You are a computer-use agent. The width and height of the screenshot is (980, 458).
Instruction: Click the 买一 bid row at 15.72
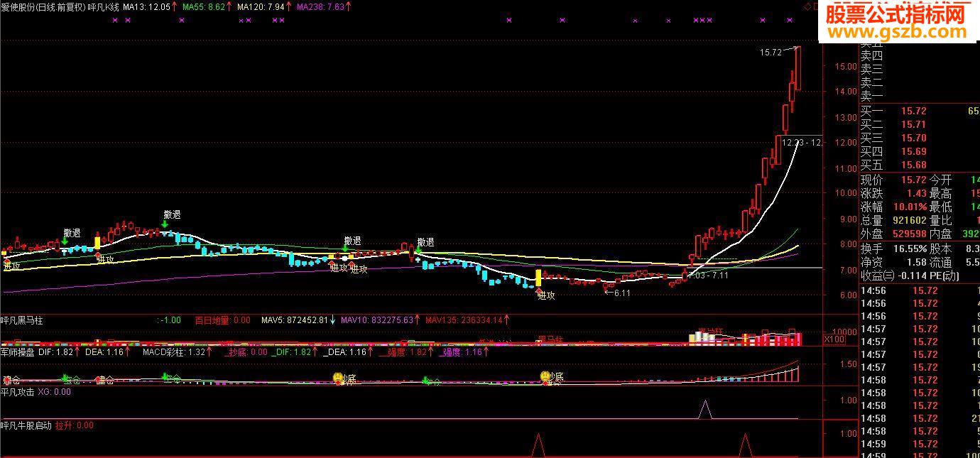coord(920,111)
